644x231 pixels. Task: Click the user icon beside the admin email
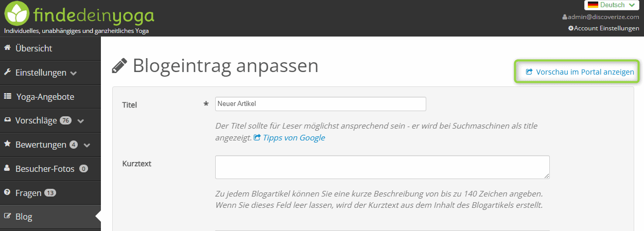click(565, 17)
